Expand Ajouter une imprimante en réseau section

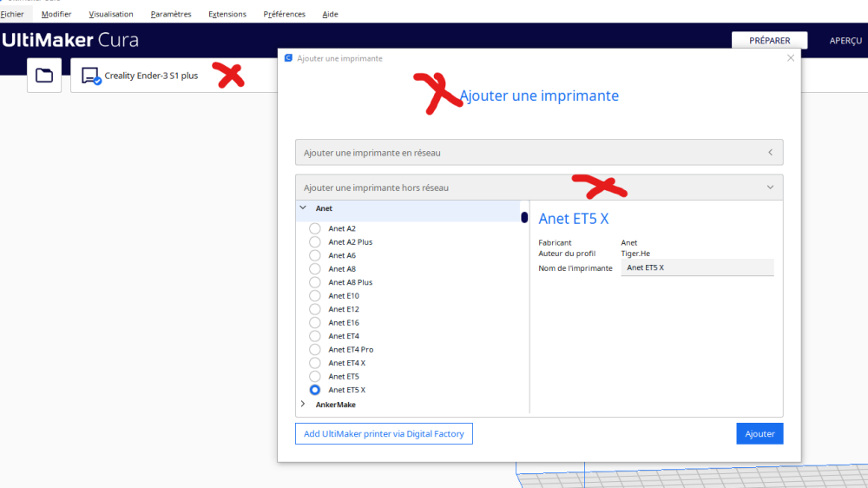click(539, 152)
